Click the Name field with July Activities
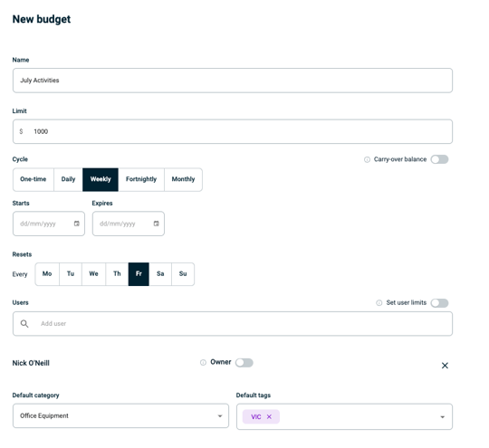 click(x=233, y=81)
